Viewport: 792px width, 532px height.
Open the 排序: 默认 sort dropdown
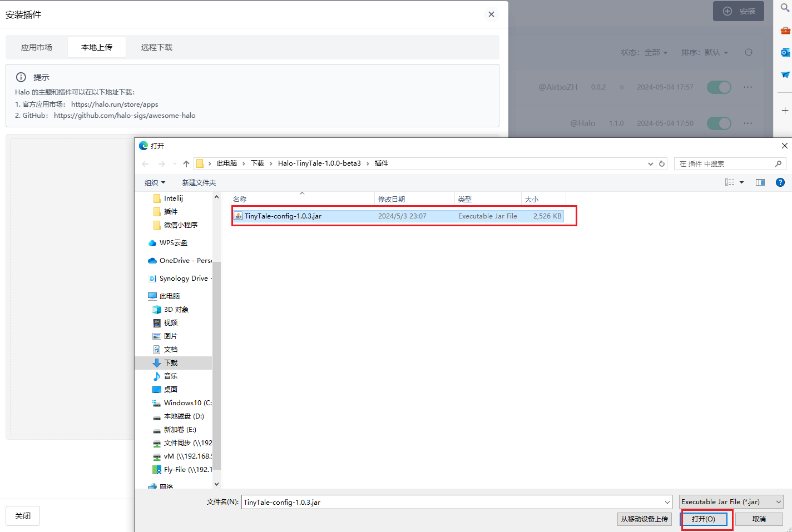[705, 52]
